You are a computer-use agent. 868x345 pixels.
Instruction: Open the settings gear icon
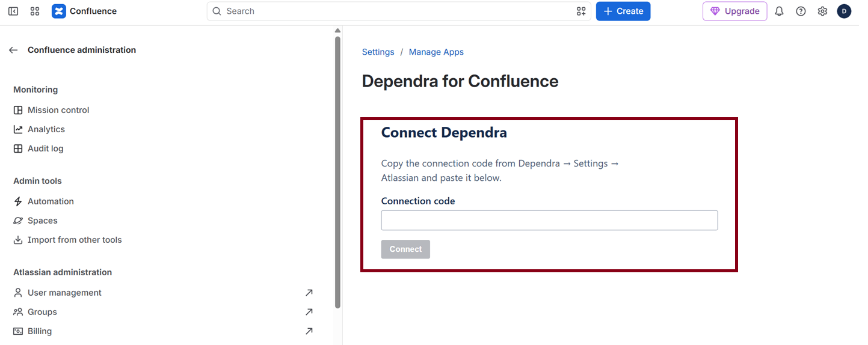822,11
